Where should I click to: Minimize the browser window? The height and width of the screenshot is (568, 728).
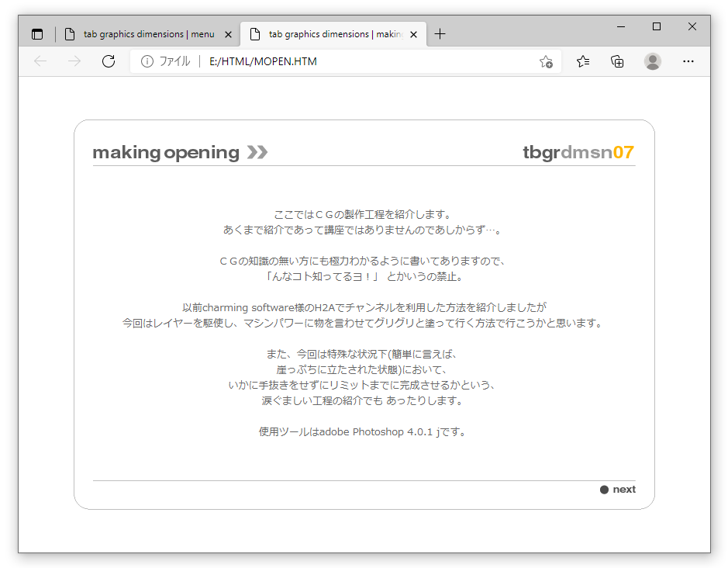coord(621,26)
